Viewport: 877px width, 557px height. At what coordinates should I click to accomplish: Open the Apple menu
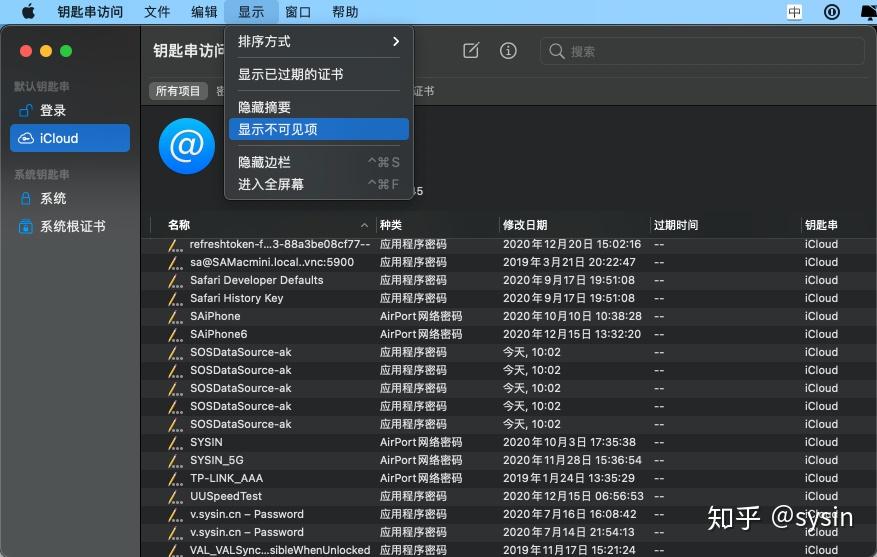pos(28,11)
